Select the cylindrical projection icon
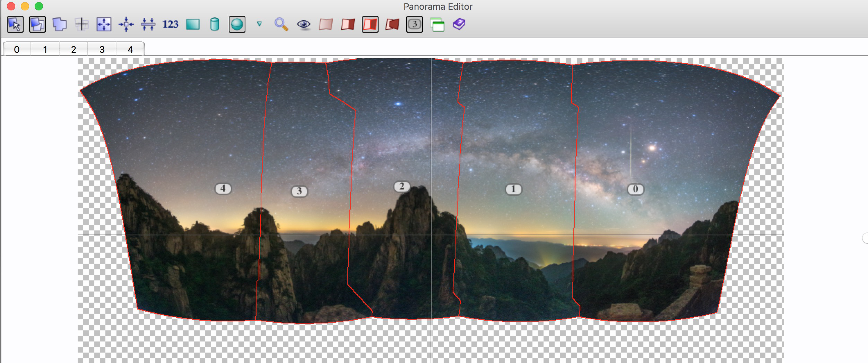868x363 pixels. click(x=215, y=24)
